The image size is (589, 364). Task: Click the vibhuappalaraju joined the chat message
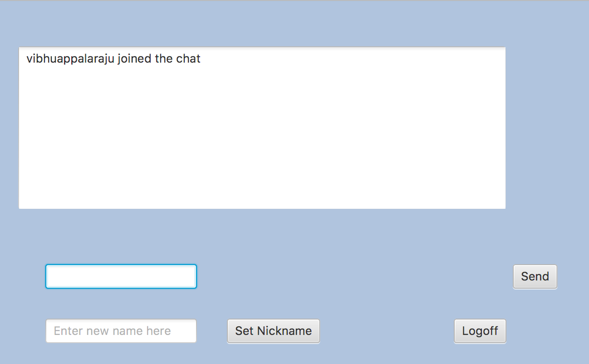click(113, 59)
